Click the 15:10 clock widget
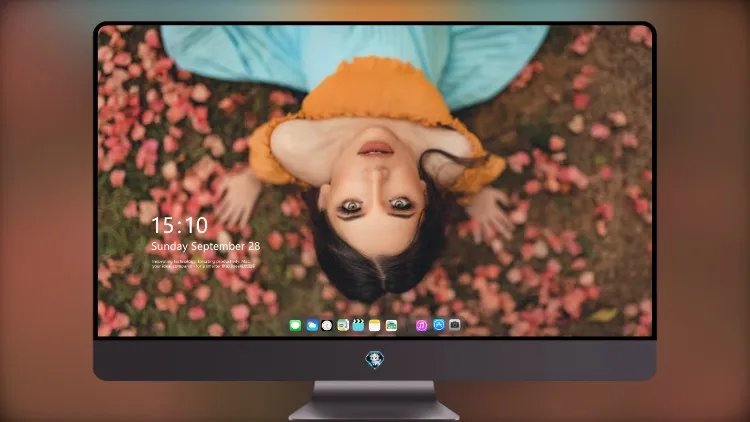The width and height of the screenshot is (750, 422). [x=179, y=225]
